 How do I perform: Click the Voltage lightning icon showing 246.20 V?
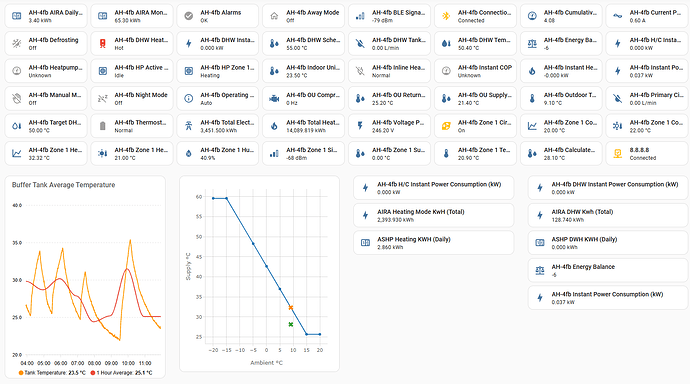coord(360,126)
